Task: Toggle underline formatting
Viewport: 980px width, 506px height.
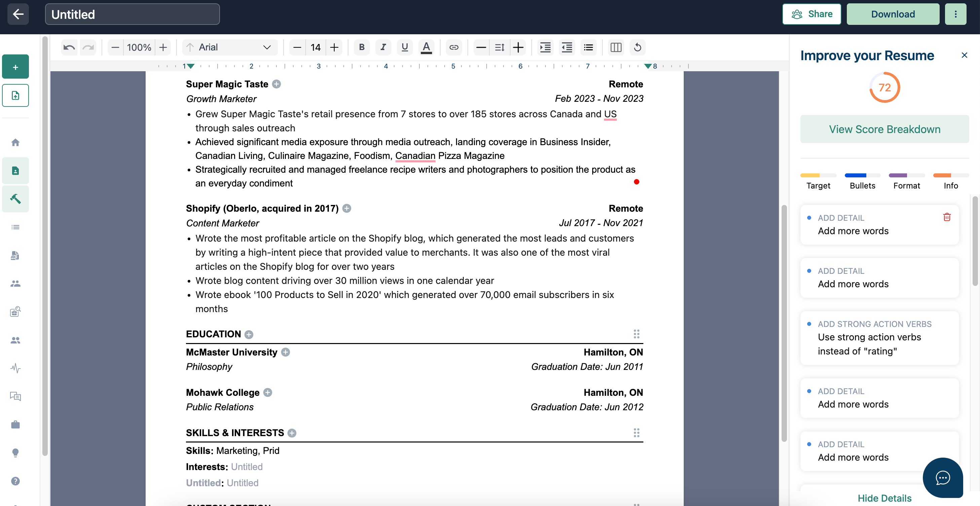Action: pos(404,47)
